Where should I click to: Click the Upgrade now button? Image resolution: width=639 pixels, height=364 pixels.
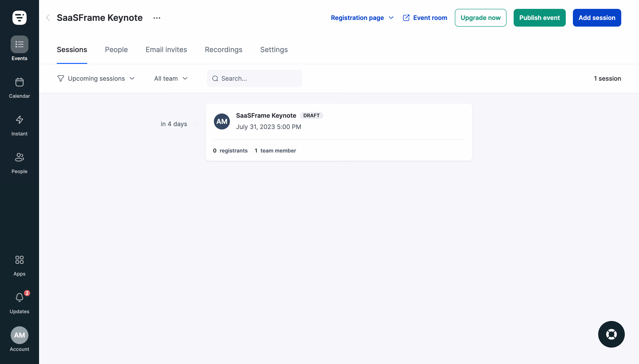coord(480,18)
